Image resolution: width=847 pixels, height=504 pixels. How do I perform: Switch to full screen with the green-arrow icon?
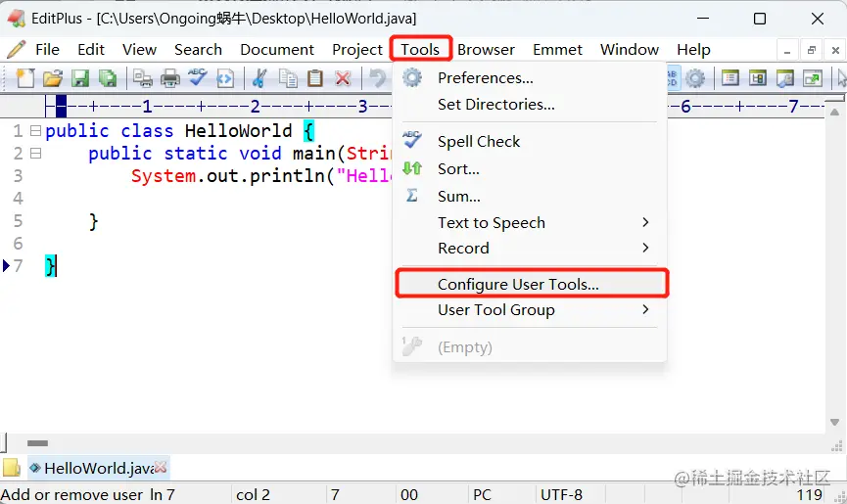pos(813,78)
